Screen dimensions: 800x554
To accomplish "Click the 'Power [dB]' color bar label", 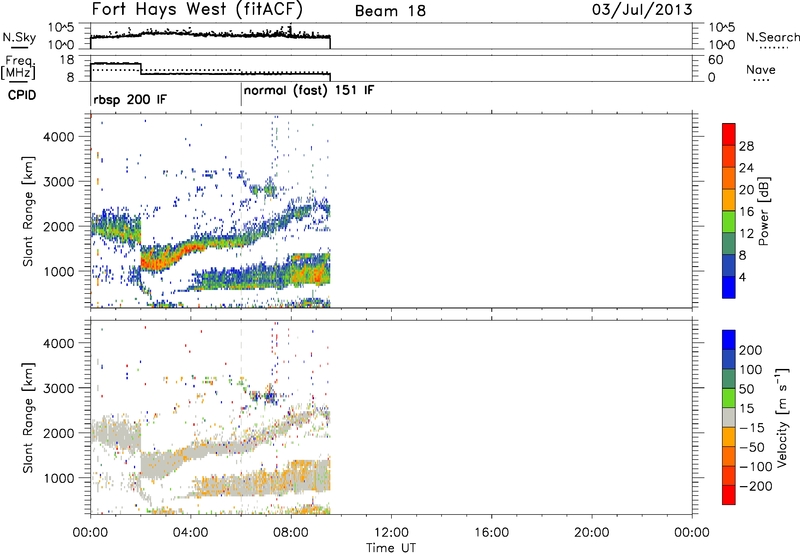I will (x=763, y=211).
